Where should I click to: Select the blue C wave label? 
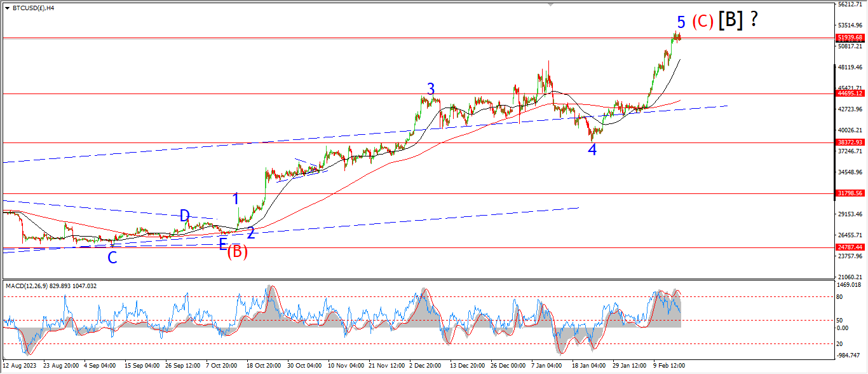tap(112, 258)
